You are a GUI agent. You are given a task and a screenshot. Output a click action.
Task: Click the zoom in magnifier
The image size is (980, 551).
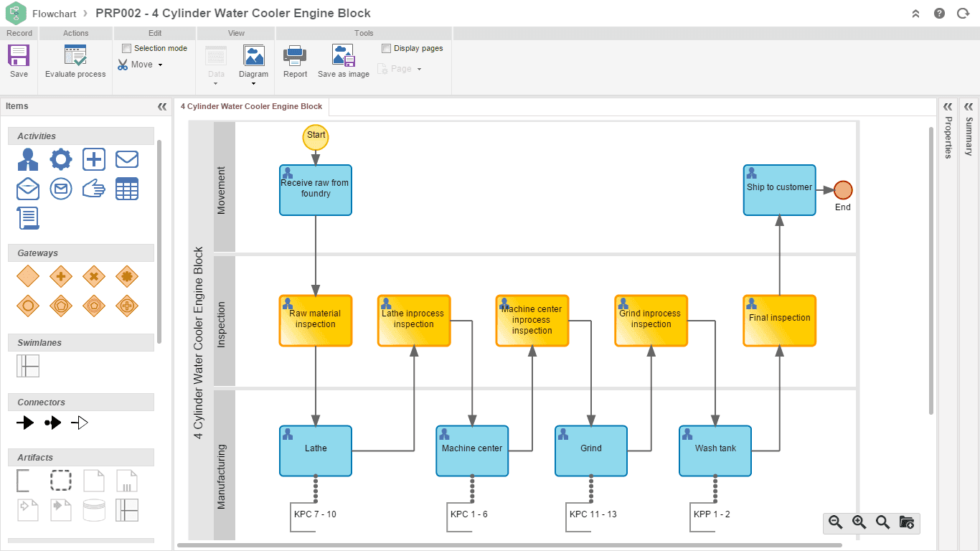(859, 522)
